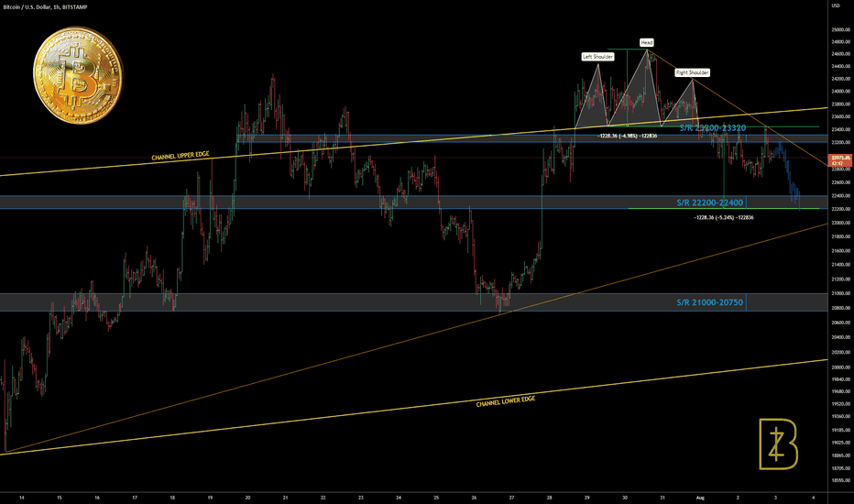Click 20600.00 on the price axis

[x=841, y=323]
